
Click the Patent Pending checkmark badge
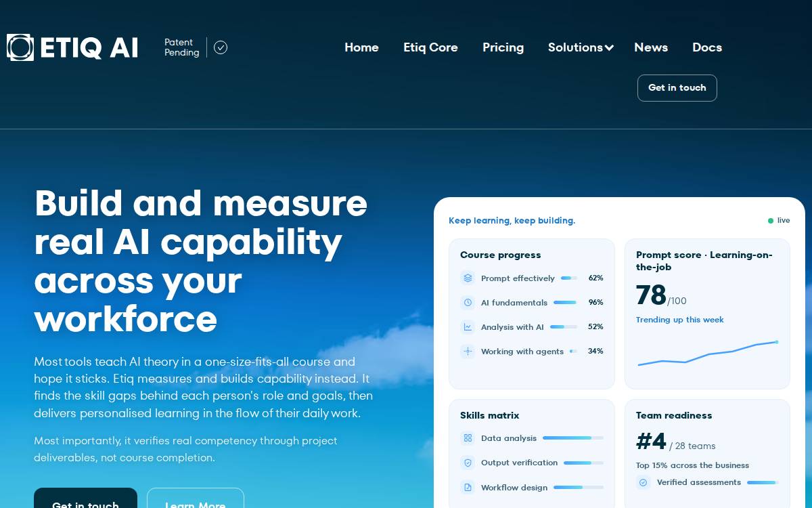[x=221, y=47]
